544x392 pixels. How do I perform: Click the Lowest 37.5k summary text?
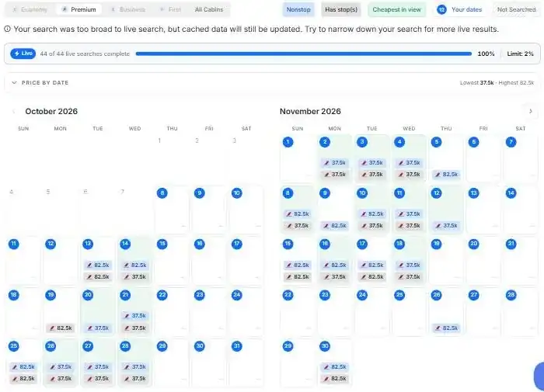476,83
